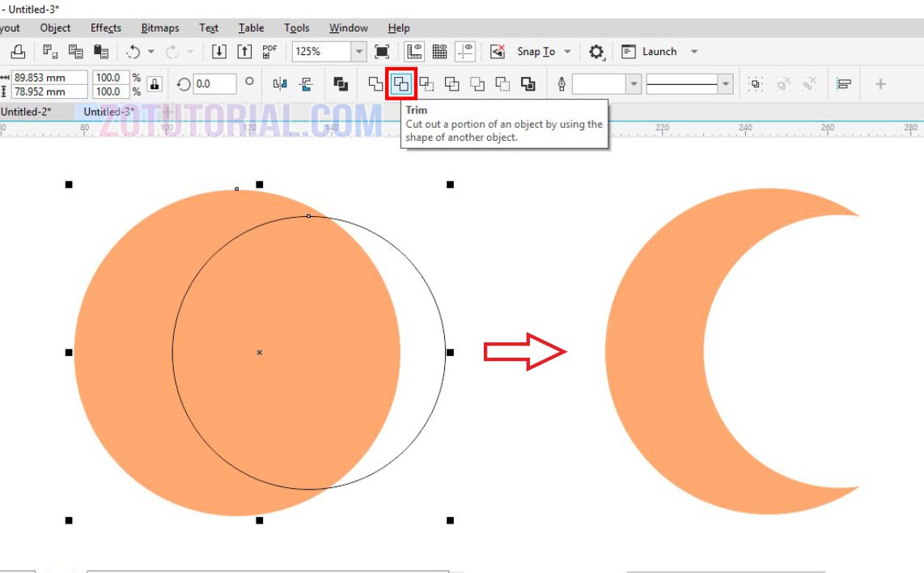Click the rotation angle field 0.0
The width and height of the screenshot is (924, 573).
(215, 84)
